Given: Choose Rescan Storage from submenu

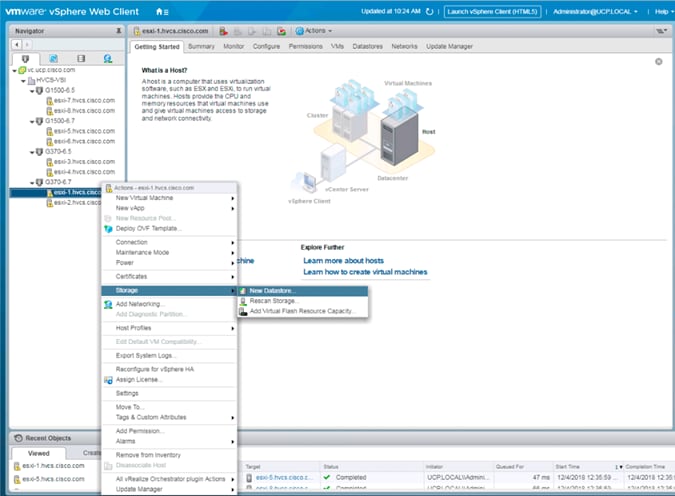Looking at the screenshot, I should point(303,301).
